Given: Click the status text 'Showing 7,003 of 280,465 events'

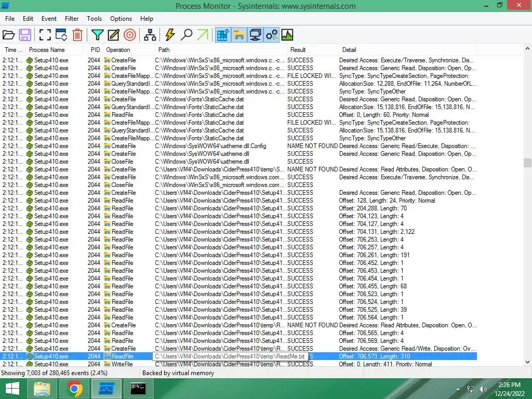Looking at the screenshot, I should coord(54,373).
